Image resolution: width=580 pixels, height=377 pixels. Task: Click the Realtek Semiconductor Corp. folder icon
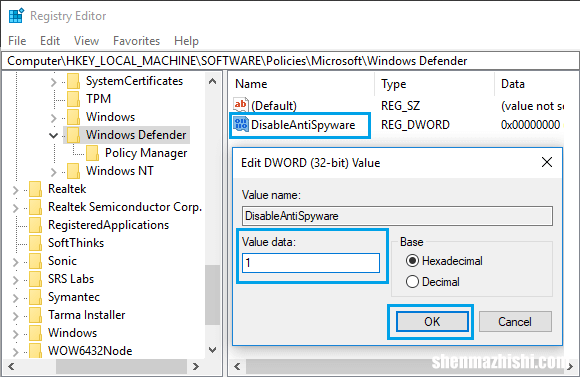coord(36,207)
